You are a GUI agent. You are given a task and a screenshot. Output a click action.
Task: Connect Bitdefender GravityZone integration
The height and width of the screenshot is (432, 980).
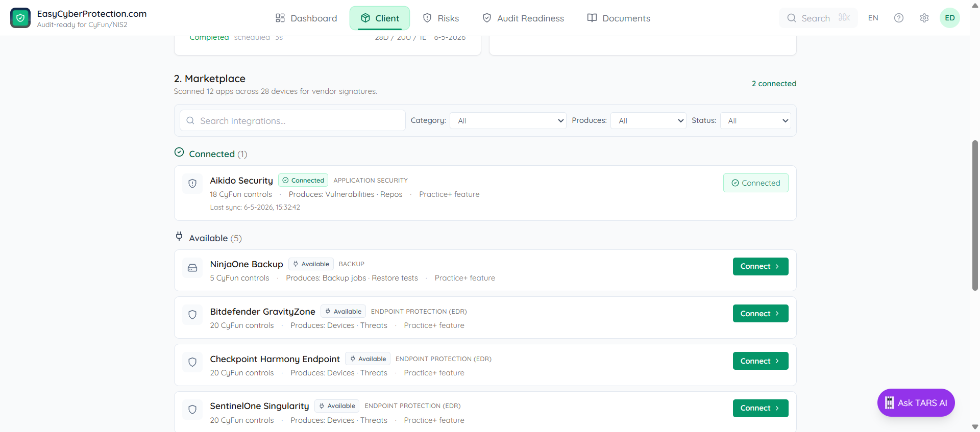(x=761, y=314)
